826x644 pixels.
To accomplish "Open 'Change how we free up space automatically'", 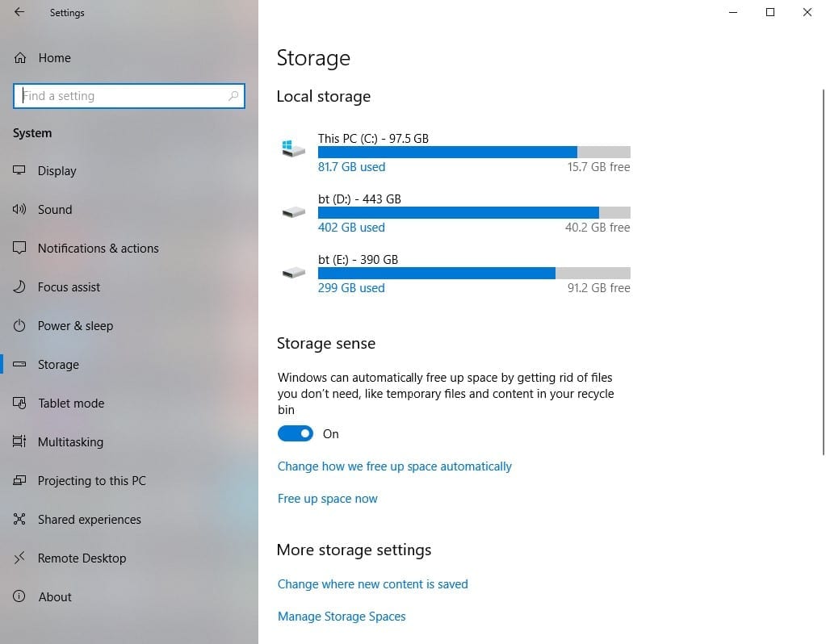I will click(395, 466).
